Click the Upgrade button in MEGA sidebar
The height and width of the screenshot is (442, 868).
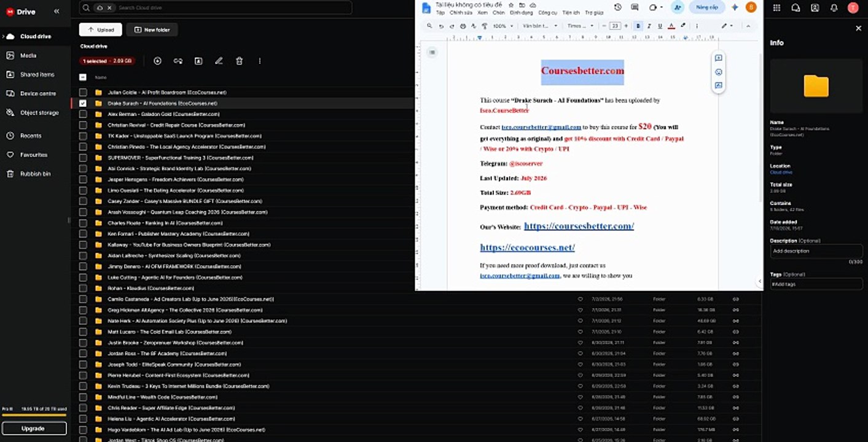[34, 428]
